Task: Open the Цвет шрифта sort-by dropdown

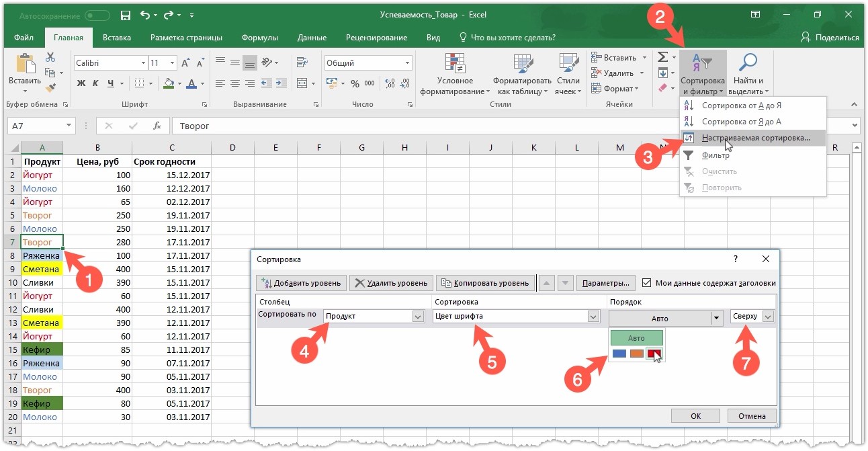Action: point(593,317)
